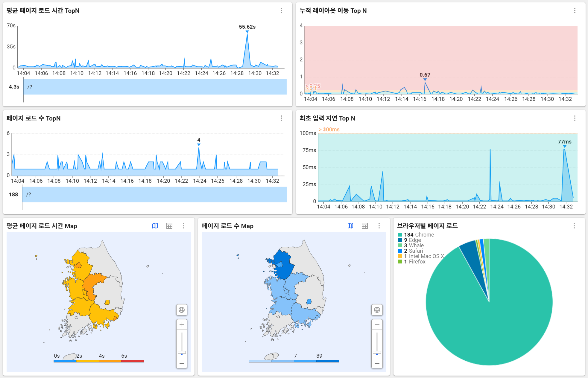Open options menu of 누적 레이아웃 이동 Top N
588x378 pixels.
[575, 10]
